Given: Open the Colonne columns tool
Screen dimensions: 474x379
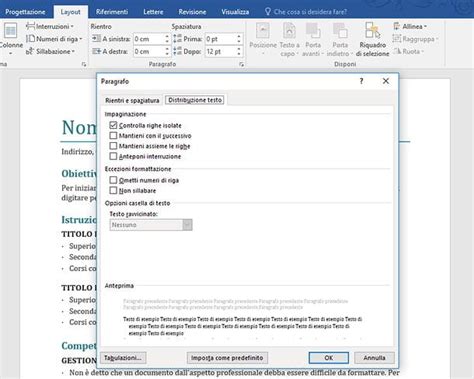Looking at the screenshot, I should (x=11, y=39).
